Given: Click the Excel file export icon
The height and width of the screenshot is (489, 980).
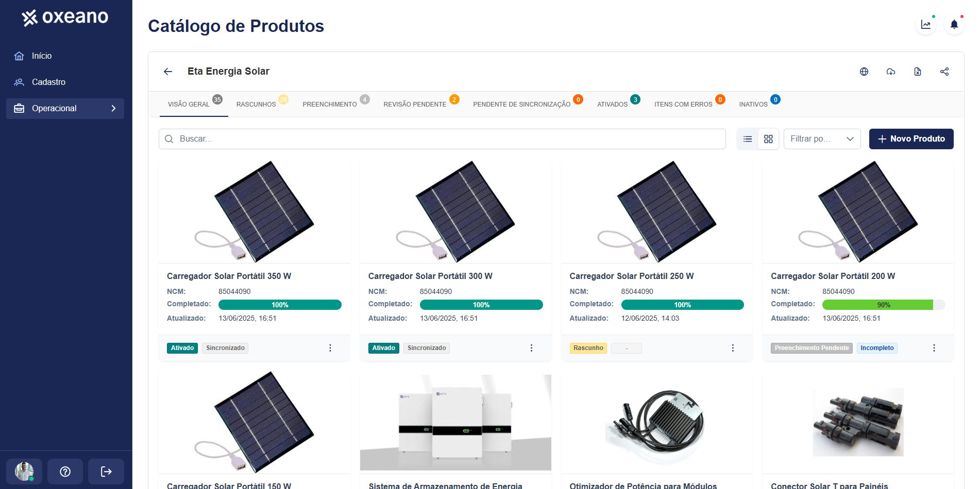Looking at the screenshot, I should pos(918,72).
